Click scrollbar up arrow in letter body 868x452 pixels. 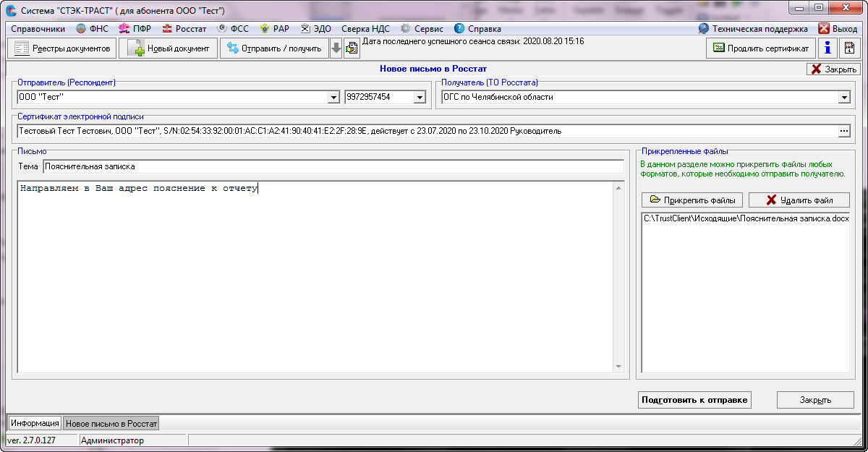coord(618,188)
